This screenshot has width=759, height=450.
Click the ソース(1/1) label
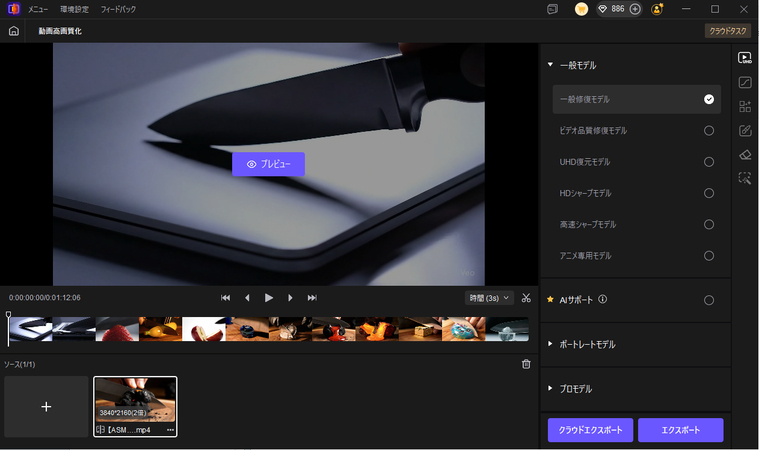[20, 364]
